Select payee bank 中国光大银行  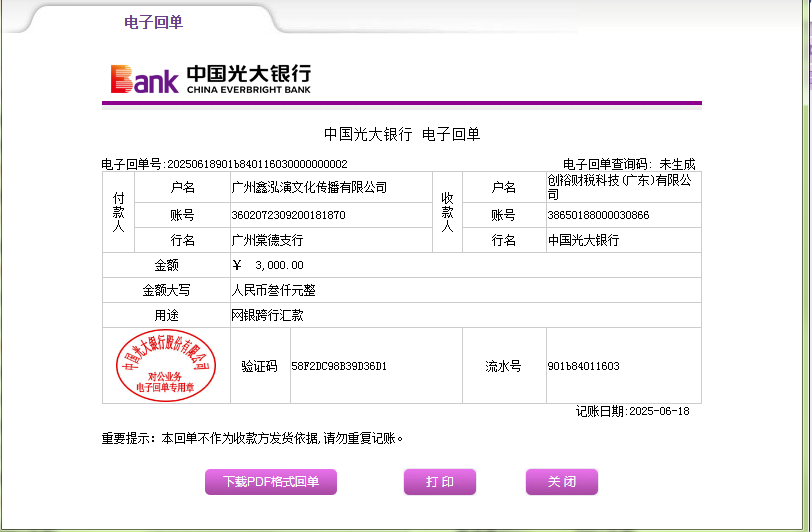583,240
